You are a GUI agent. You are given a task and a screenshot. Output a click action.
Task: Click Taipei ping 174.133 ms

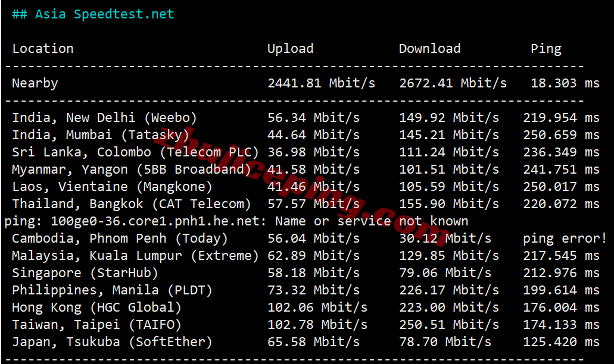pos(561,325)
